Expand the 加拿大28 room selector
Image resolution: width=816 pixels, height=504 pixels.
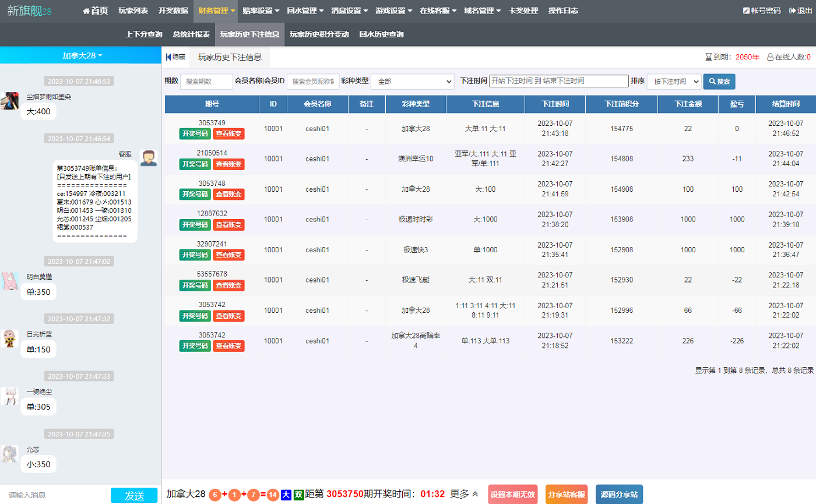point(82,55)
